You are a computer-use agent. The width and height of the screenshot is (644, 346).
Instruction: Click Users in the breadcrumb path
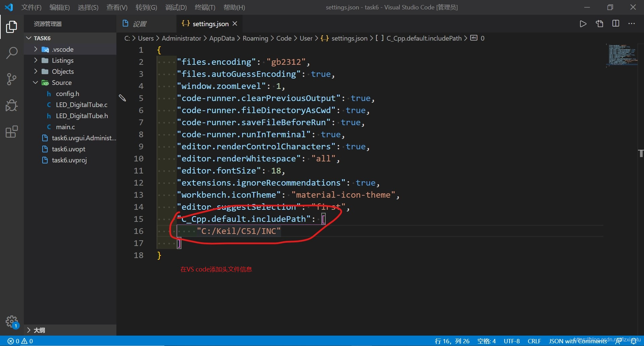[146, 38]
